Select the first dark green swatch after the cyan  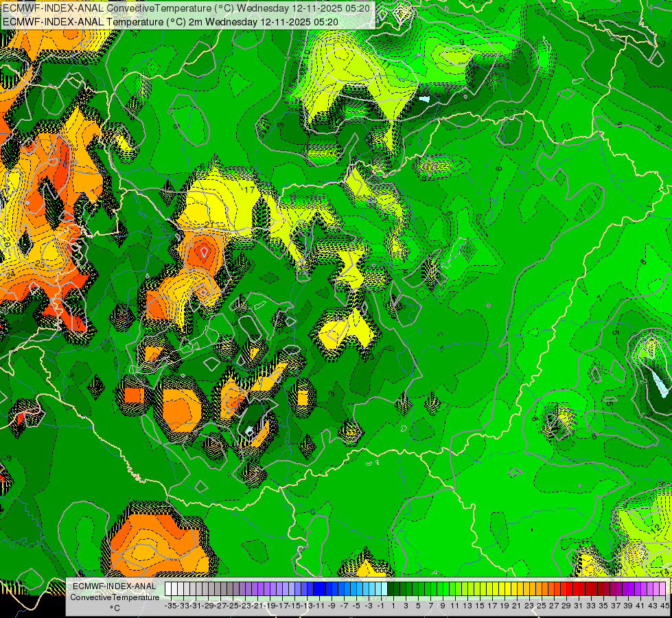[x=391, y=588]
